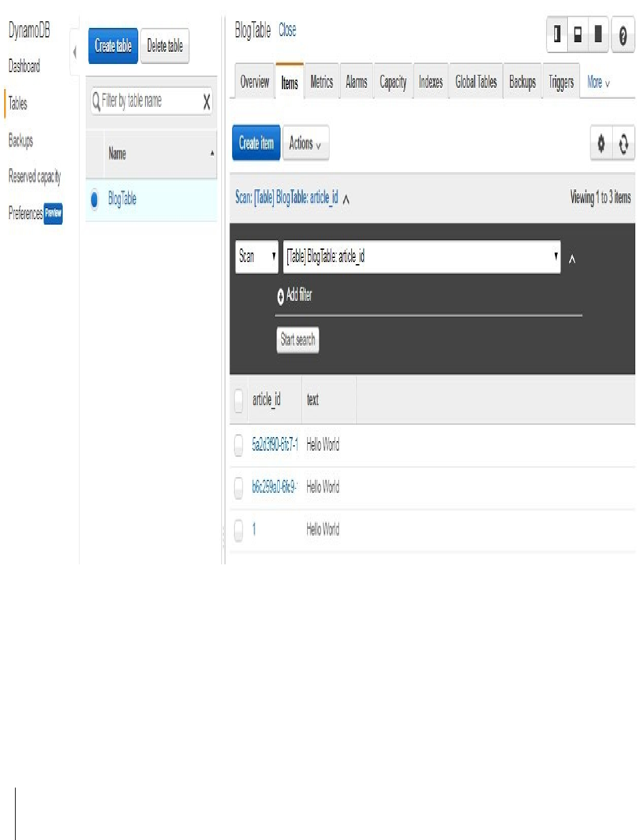Check the checkbox for item 1

tap(238, 530)
